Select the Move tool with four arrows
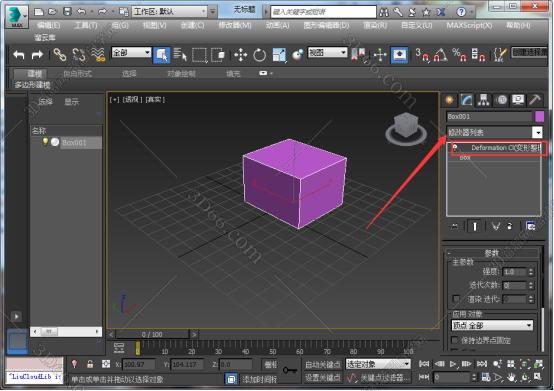The width and height of the screenshot is (554, 391). point(241,55)
